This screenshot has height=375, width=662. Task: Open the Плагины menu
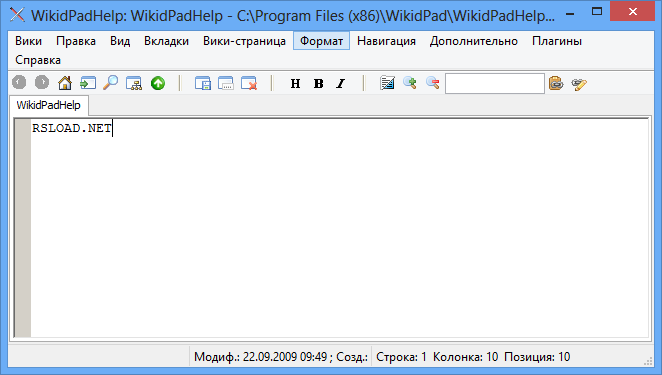tap(557, 41)
